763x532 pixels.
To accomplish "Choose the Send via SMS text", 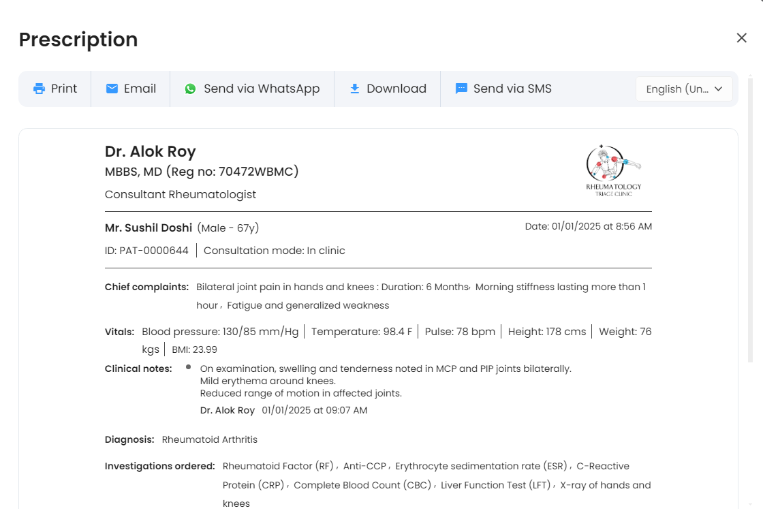I will (512, 89).
